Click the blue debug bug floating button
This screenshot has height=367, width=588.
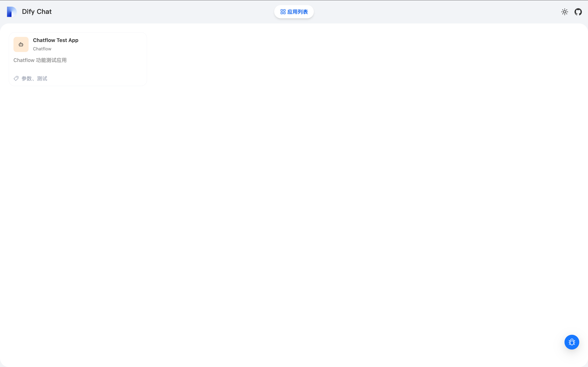coord(571,342)
